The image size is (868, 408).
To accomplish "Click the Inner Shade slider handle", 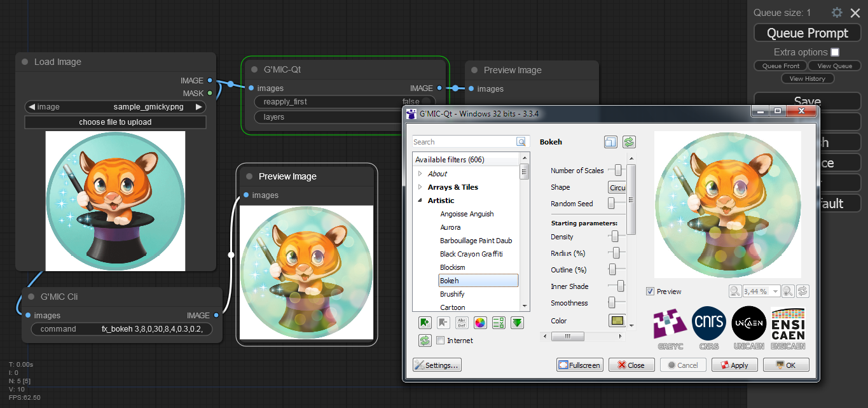I will pyautogui.click(x=621, y=286).
